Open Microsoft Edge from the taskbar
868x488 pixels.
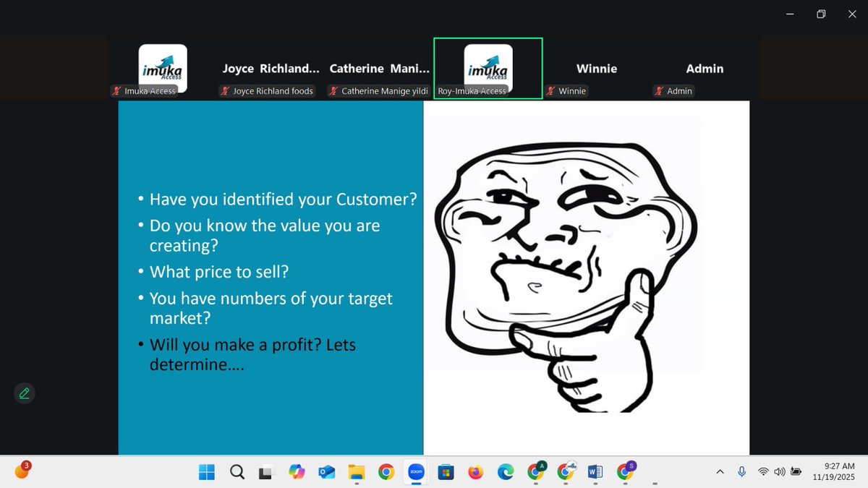[x=506, y=472]
